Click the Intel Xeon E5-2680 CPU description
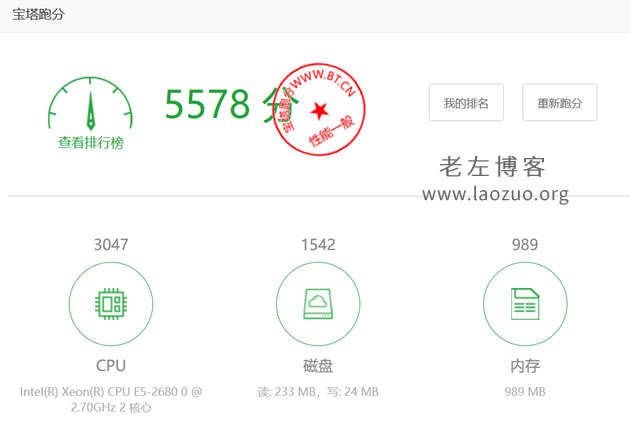The height and width of the screenshot is (426, 630). pyautogui.click(x=110, y=399)
